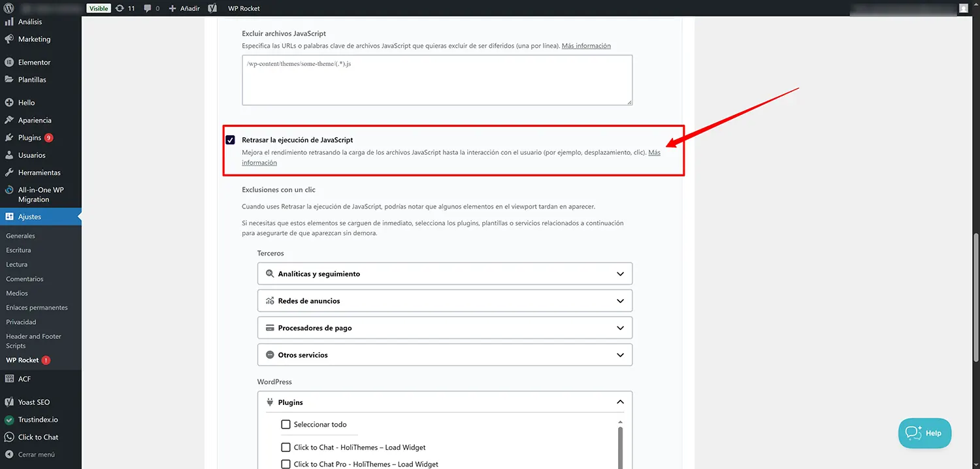Open the Plugins menu icon in sidebar
Image resolution: width=980 pixels, height=469 pixels.
click(x=9, y=138)
